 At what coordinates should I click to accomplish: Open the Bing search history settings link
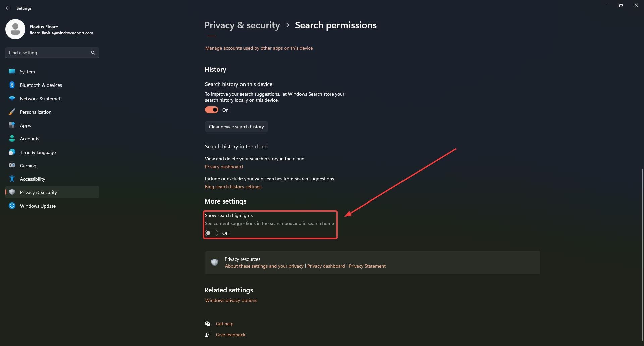(x=233, y=187)
